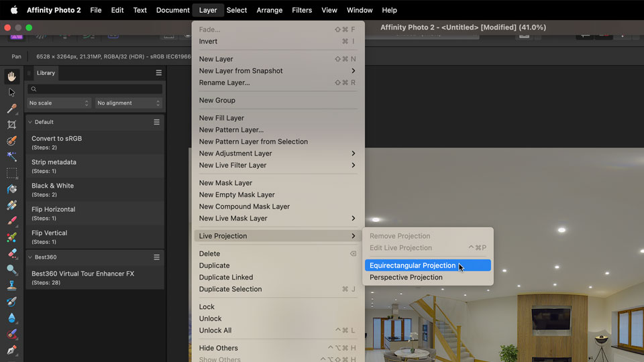Select the Crop tool
Viewport: 644px width, 362px height.
[x=11, y=125]
